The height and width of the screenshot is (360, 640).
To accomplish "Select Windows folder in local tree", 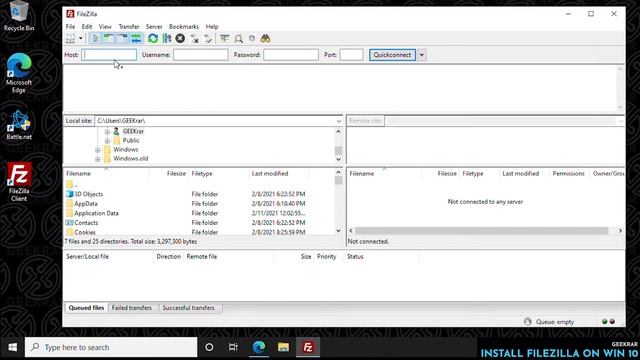I will click(125, 149).
